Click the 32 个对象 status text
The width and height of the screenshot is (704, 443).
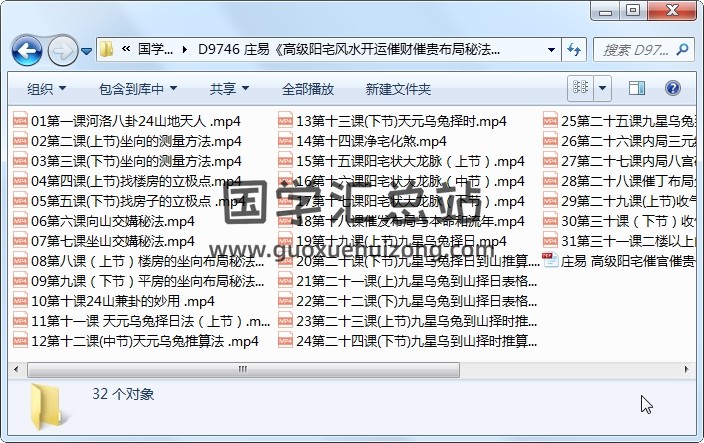tap(123, 394)
